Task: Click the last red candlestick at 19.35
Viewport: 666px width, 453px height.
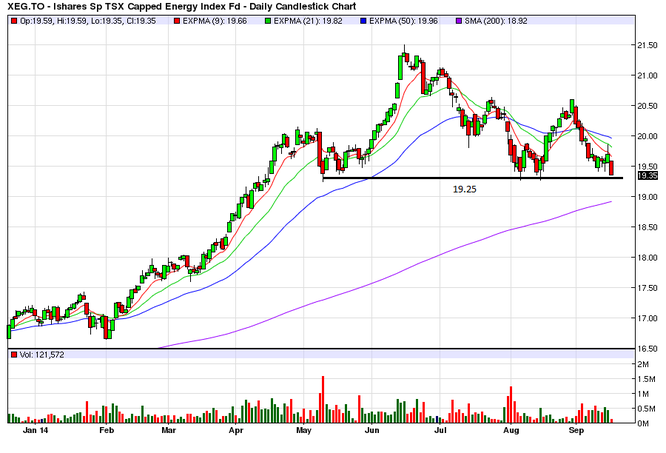Action: [x=612, y=168]
